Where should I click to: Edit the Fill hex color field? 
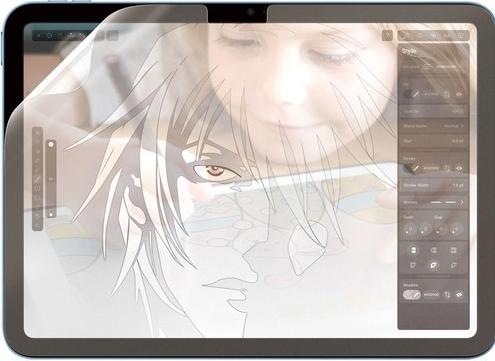(431, 94)
